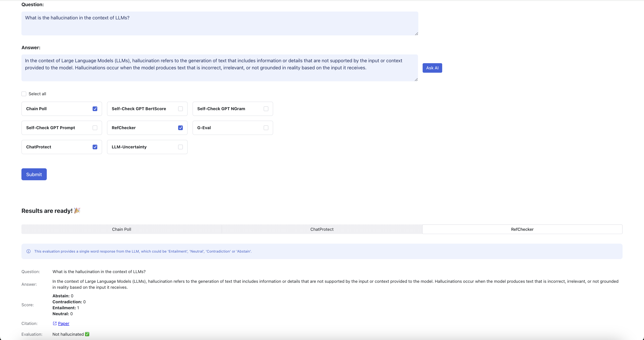Check the LLM-Uncertainty checkbox
This screenshot has width=644, height=340.
click(x=181, y=147)
